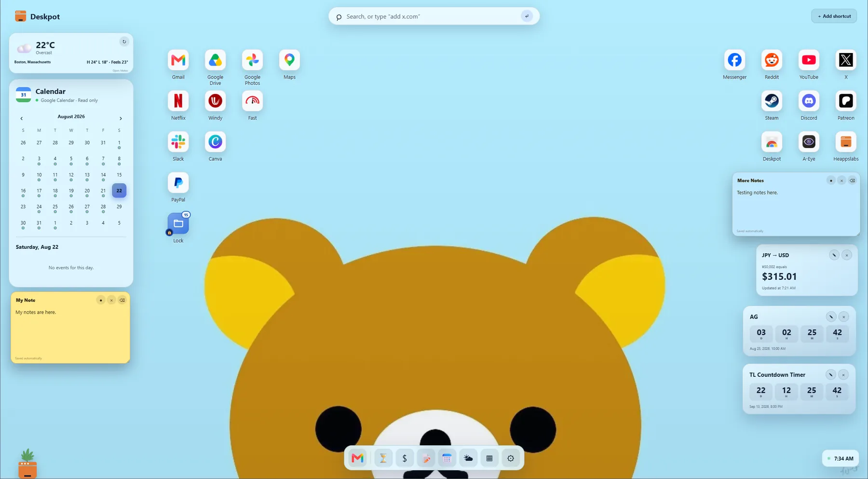Screen dimensions: 868x479
Task: Click the potted plant Deskpot mascot
Action: click(x=27, y=464)
